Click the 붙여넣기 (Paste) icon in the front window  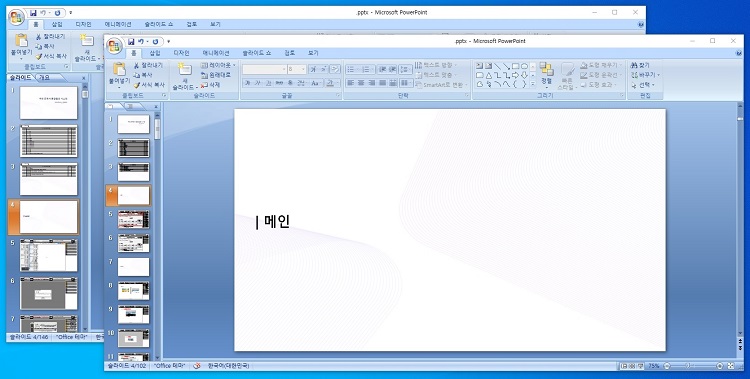119,70
